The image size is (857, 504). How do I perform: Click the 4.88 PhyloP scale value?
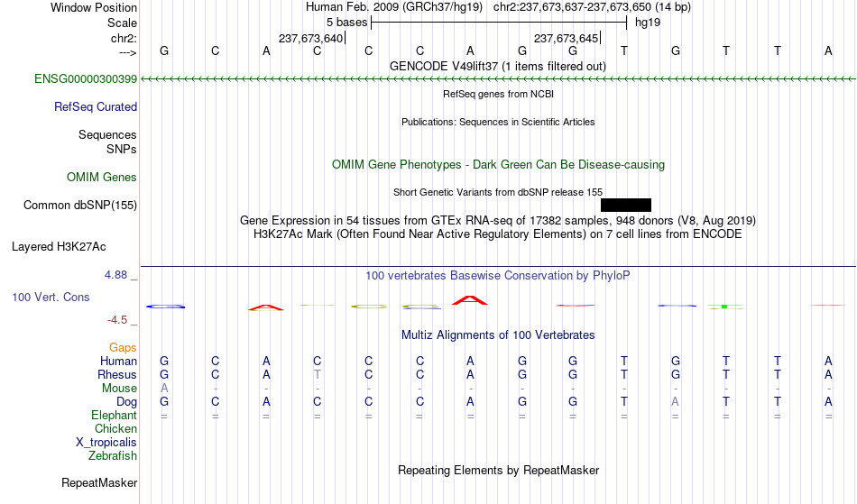[115, 275]
